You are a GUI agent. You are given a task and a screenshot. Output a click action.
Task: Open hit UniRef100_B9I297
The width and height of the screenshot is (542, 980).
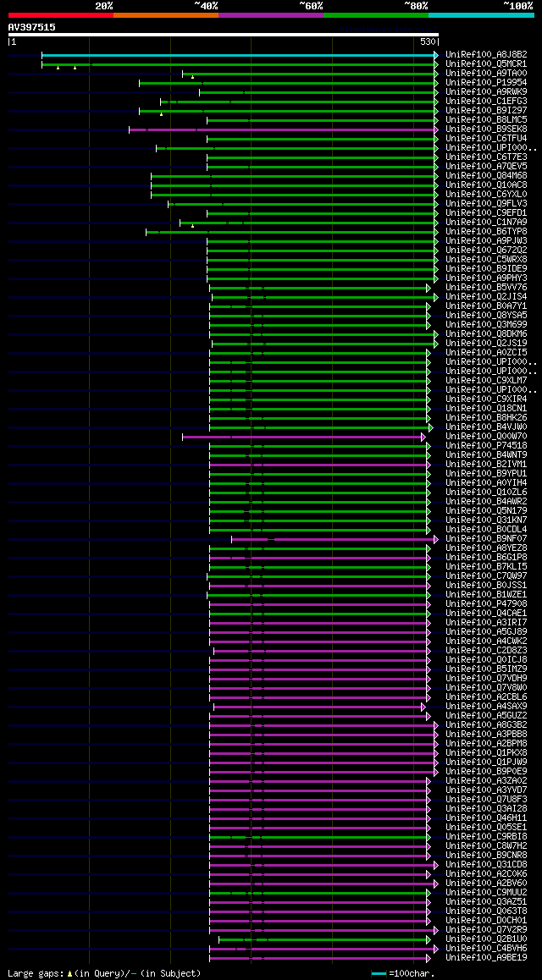(x=486, y=111)
